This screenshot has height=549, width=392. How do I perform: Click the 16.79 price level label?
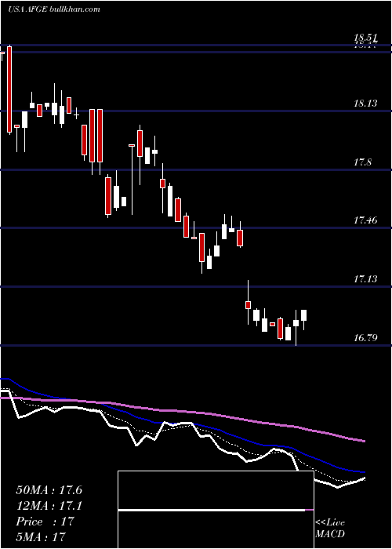[365, 338]
